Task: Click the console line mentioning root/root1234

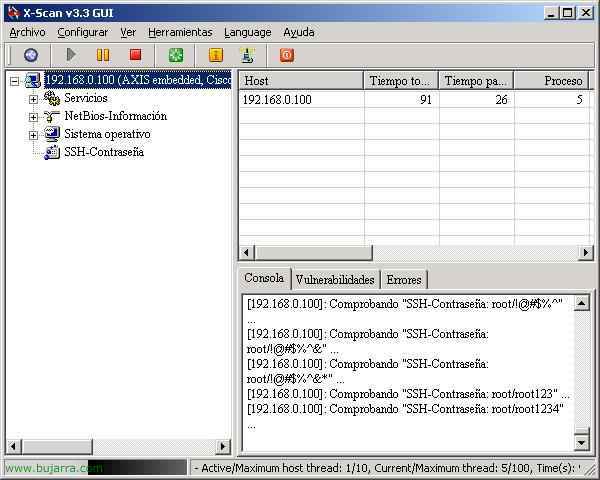Action: 405,409
